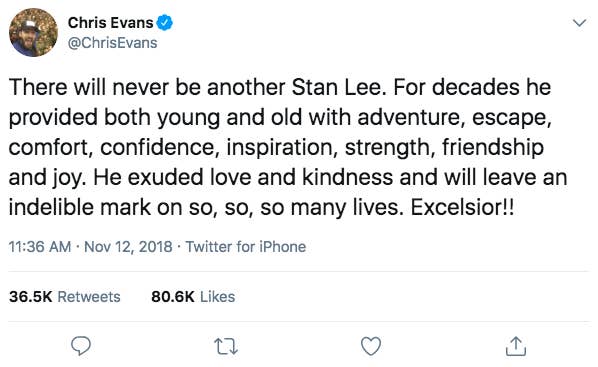This screenshot has height=367, width=598.
Task: Open Chris Evans' profile picture
Action: pyautogui.click(x=33, y=32)
